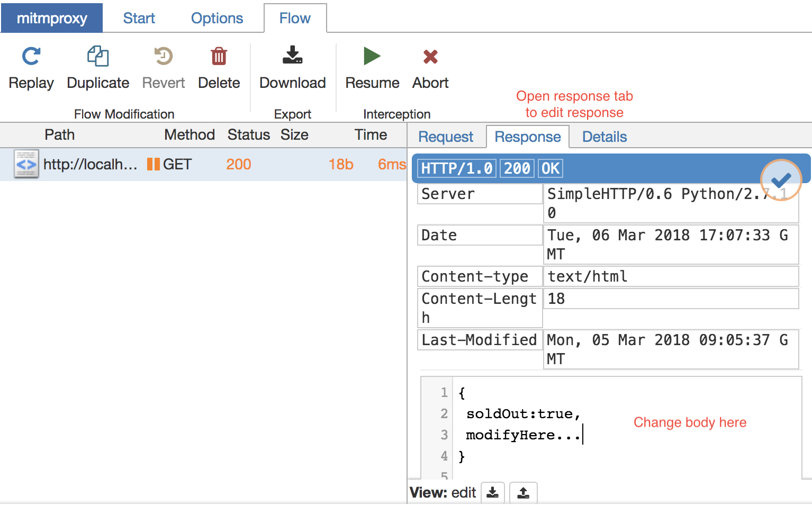Image resolution: width=812 pixels, height=505 pixels.
Task: Edit the OK reason field
Action: [x=551, y=168]
